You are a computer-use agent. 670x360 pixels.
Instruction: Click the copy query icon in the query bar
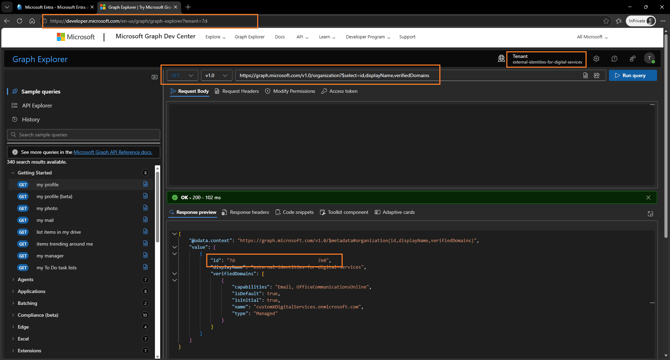click(x=585, y=76)
